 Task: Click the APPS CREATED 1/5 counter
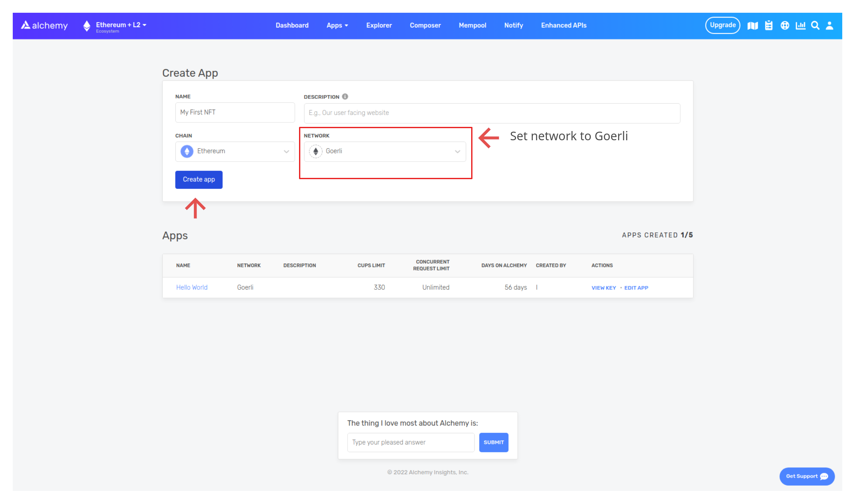[657, 235]
